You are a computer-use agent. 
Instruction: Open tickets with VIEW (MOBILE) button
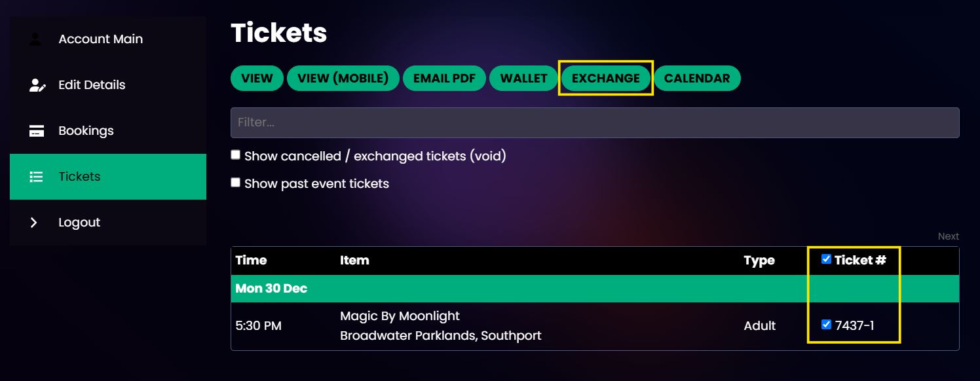(343, 79)
